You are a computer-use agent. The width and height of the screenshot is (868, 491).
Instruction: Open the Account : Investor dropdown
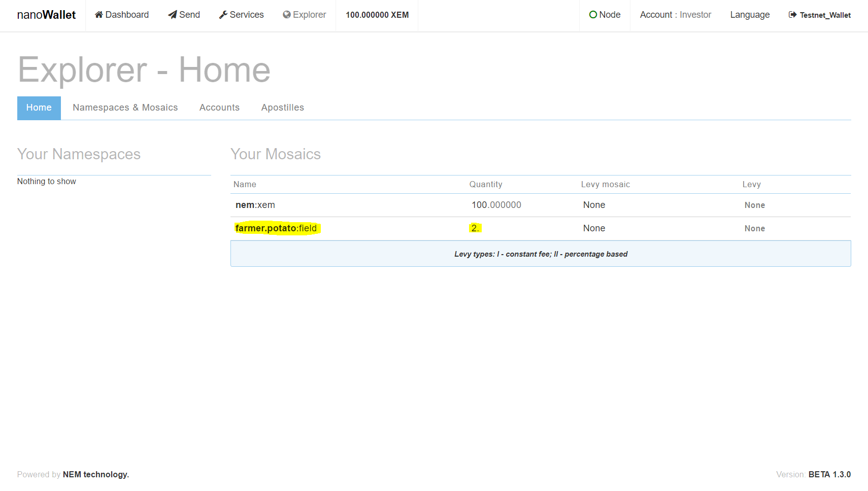point(676,15)
